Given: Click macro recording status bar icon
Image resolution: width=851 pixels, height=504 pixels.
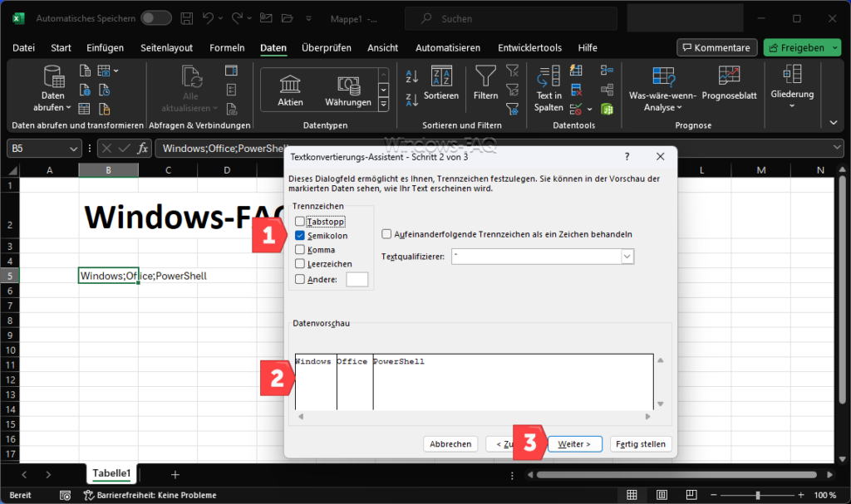Looking at the screenshot, I should (x=65, y=496).
